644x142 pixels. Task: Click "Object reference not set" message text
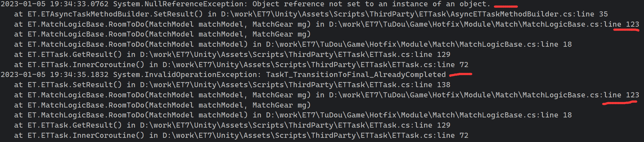point(306,4)
